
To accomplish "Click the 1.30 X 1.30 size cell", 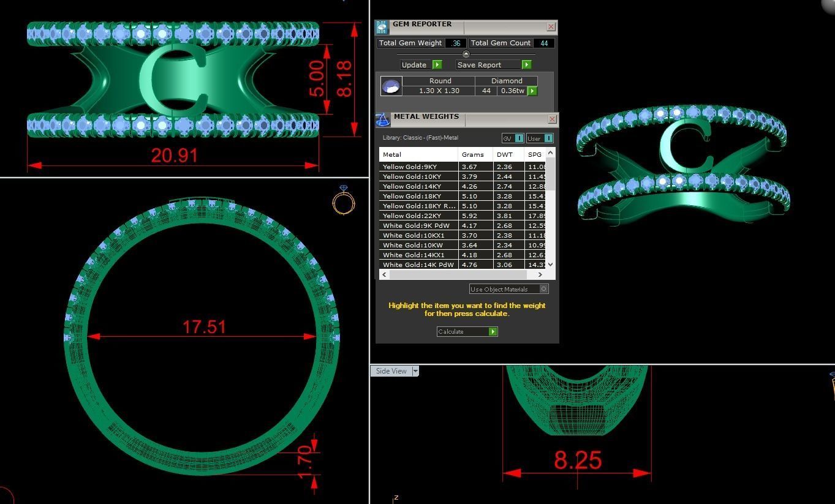I will click(x=439, y=91).
